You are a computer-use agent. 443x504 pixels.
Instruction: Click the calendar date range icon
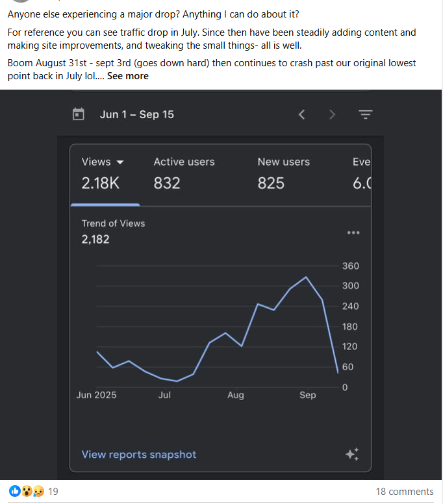[x=79, y=114]
